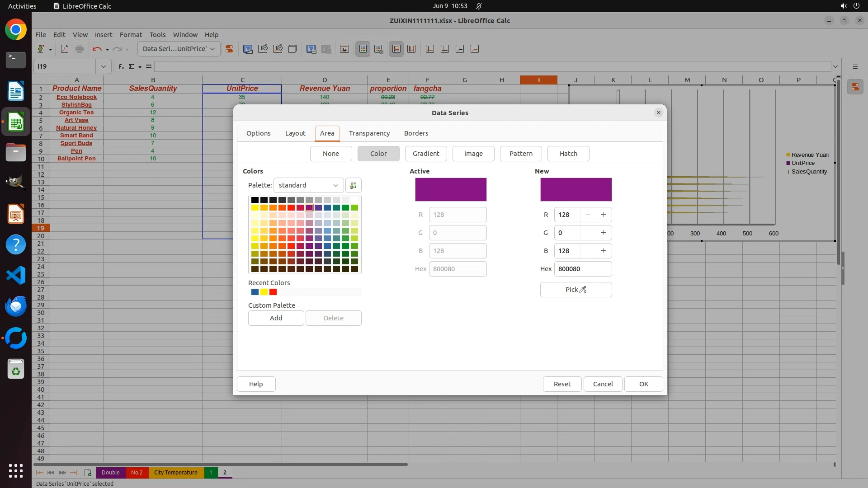The height and width of the screenshot is (488, 868).
Task: Toggle Vertical Grids toolbar button
Action: (411, 49)
